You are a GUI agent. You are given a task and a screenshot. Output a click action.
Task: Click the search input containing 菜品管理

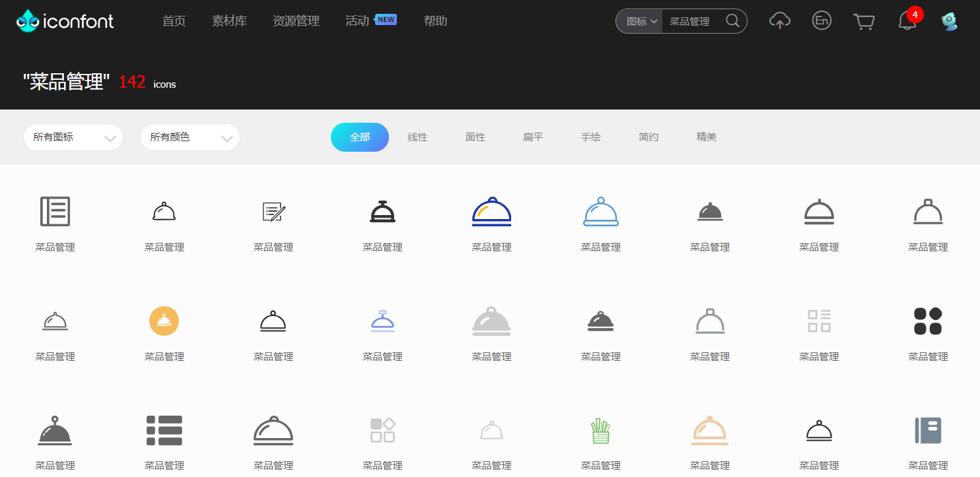pos(691,21)
